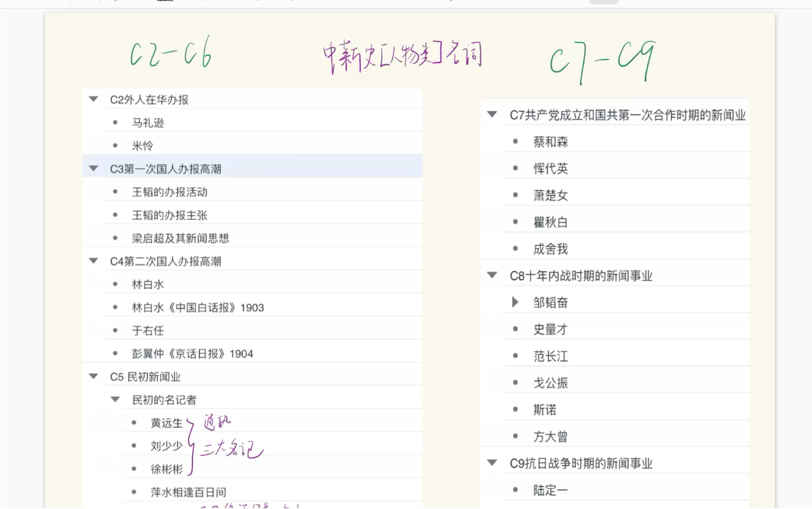
Task: Click 林白水《中国白话报》1903 row
Action: [263, 307]
